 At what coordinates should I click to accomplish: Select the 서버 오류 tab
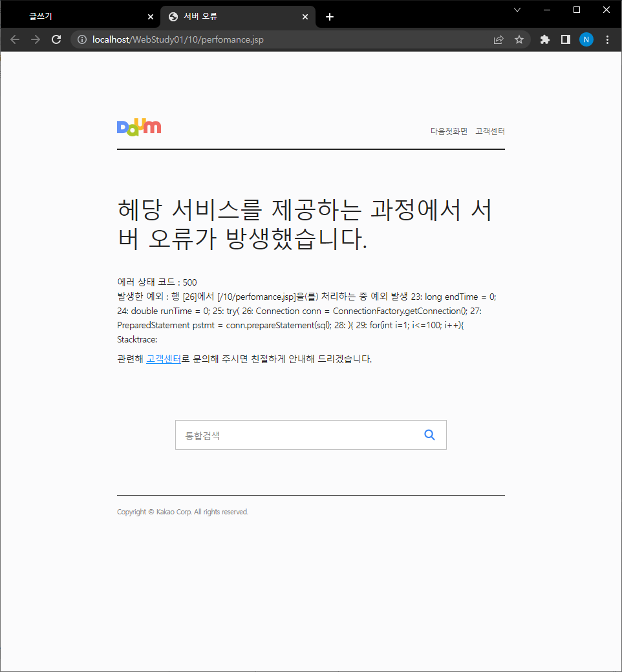pos(238,17)
